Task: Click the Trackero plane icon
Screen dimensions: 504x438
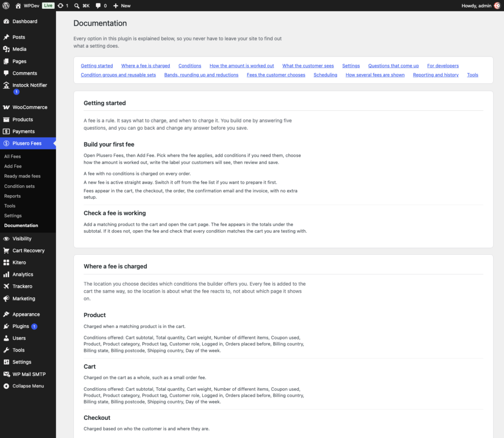Action: (x=6, y=286)
